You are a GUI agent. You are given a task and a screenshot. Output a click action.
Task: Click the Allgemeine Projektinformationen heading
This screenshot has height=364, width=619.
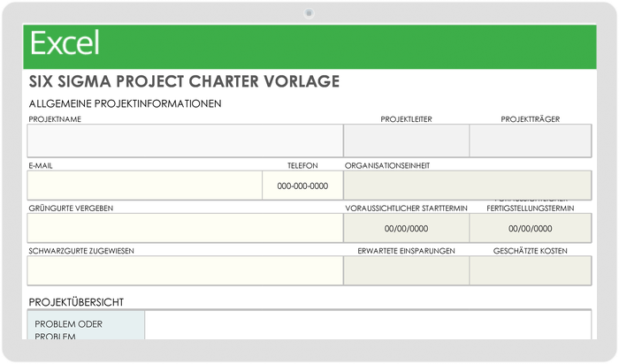pos(125,103)
